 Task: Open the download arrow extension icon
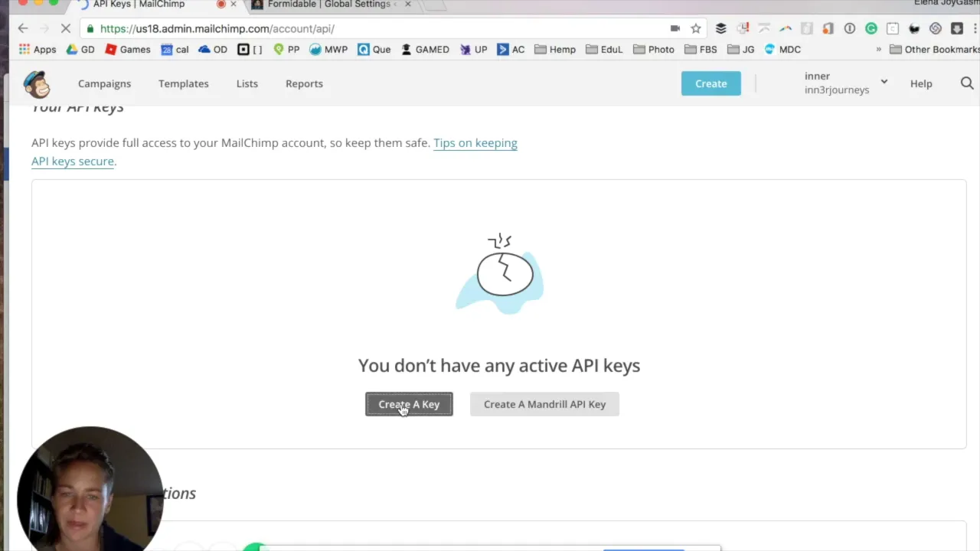(957, 28)
